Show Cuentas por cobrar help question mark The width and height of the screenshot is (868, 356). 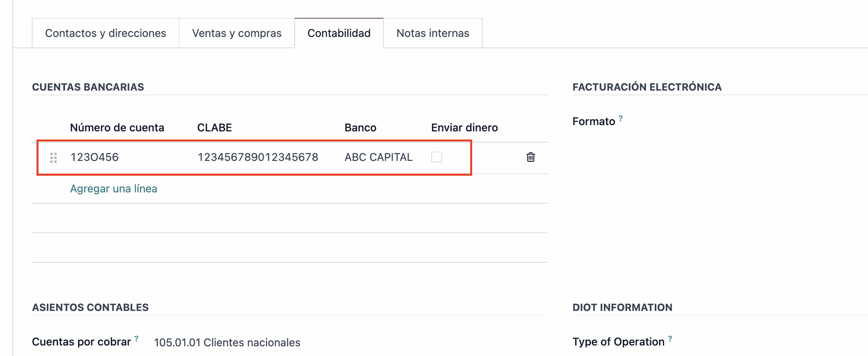click(x=136, y=338)
